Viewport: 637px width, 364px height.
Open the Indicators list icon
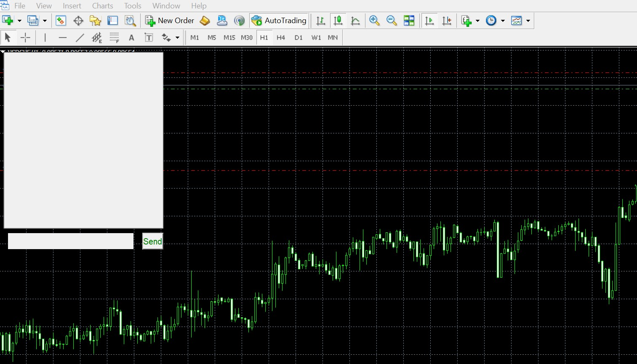[x=466, y=21]
